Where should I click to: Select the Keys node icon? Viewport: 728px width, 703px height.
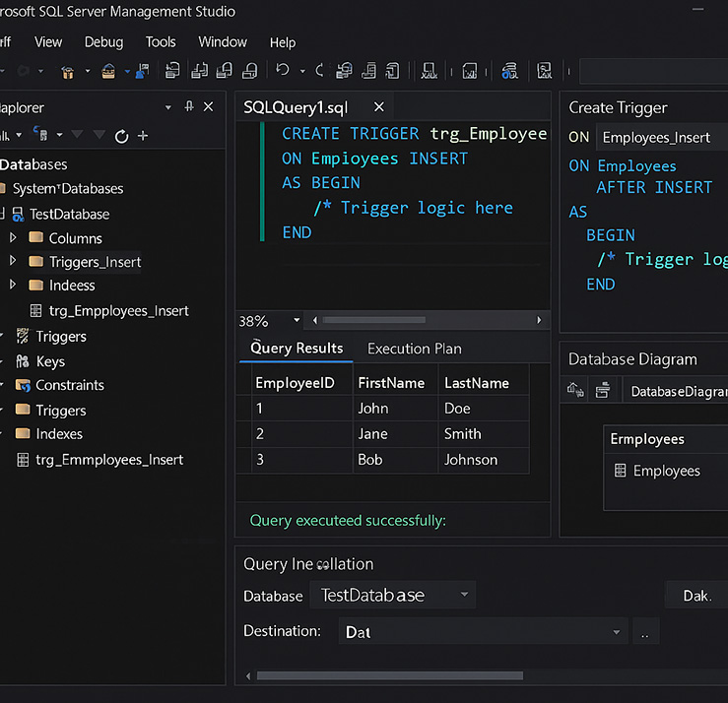click(x=23, y=361)
